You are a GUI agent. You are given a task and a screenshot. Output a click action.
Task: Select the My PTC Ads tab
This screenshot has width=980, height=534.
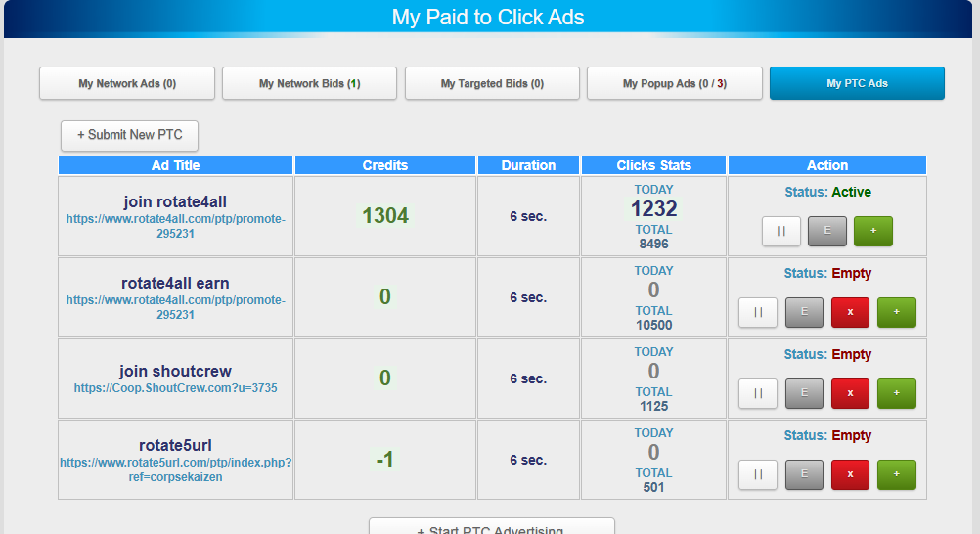(x=857, y=83)
